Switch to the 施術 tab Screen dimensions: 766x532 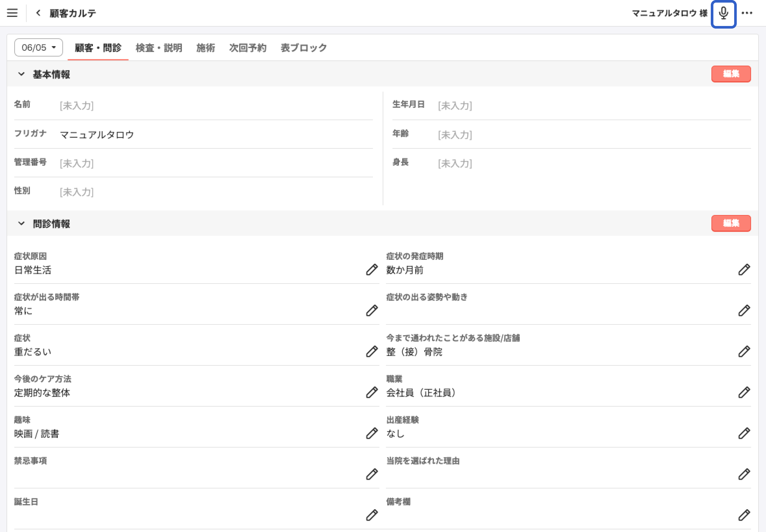tap(206, 48)
